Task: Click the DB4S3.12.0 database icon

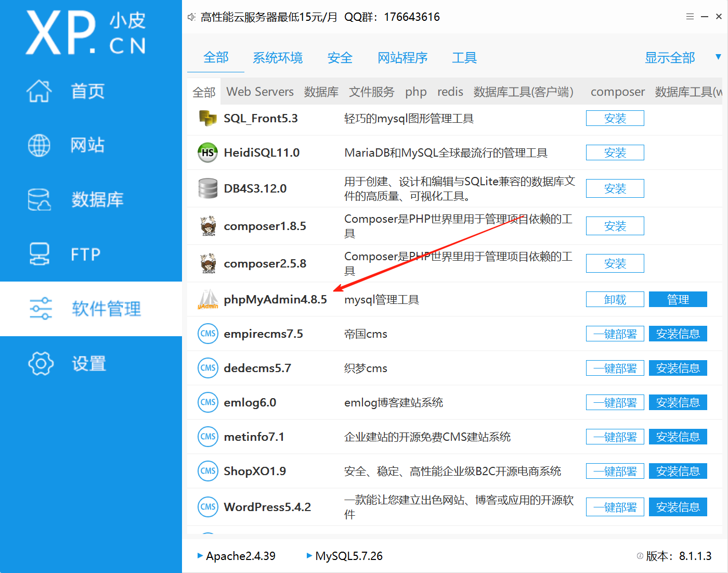Action: click(x=208, y=188)
